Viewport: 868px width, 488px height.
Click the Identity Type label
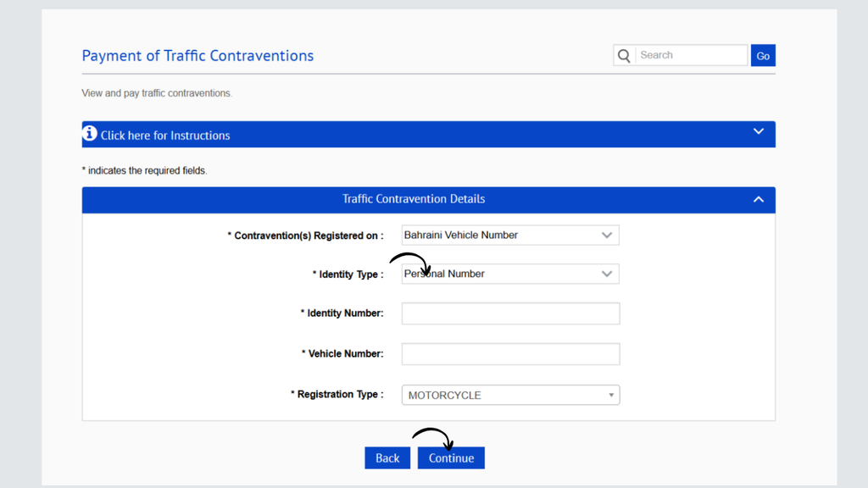point(348,274)
